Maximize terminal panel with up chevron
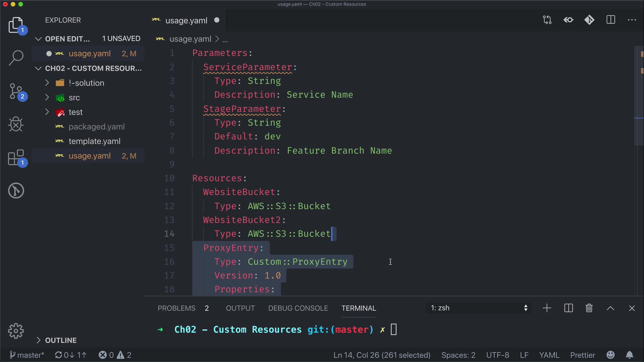 [x=610, y=308]
